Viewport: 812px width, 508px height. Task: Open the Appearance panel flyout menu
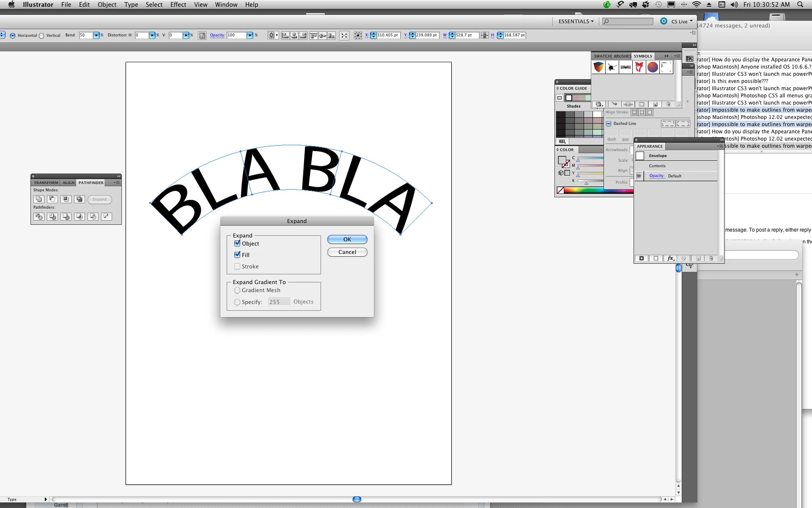[x=719, y=146]
